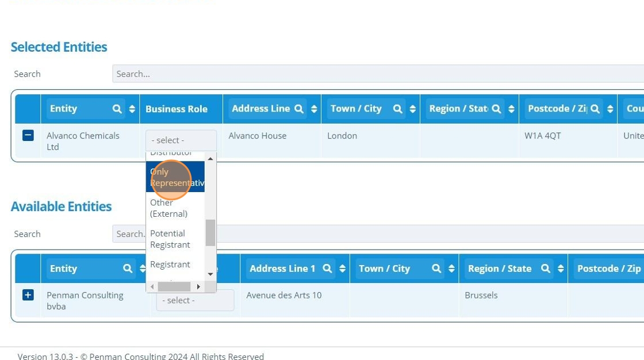Search Town / City column, Available Entities
Viewport: 644px width, 360px height.
(436, 269)
